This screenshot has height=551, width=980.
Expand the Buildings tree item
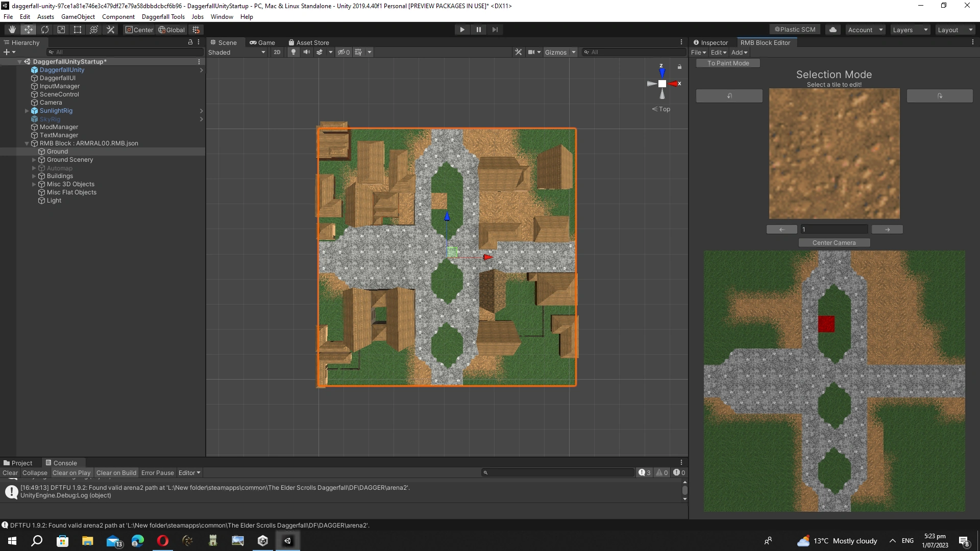click(x=34, y=176)
